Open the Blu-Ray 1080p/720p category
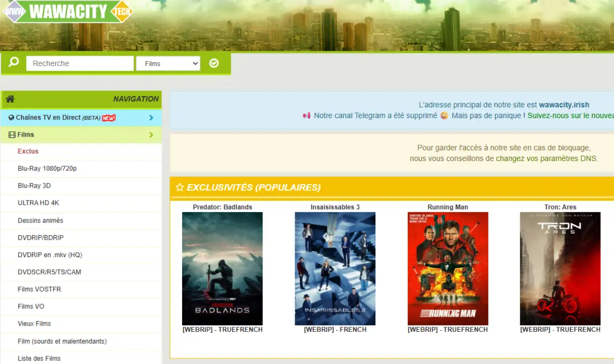 pos(47,169)
